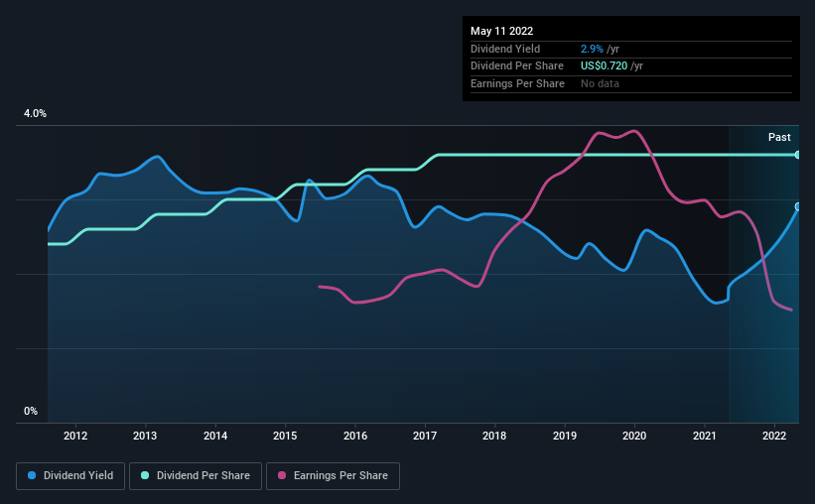This screenshot has width=815, height=504.
Task: Click the 2019 x-axis label
Action: tap(565, 436)
